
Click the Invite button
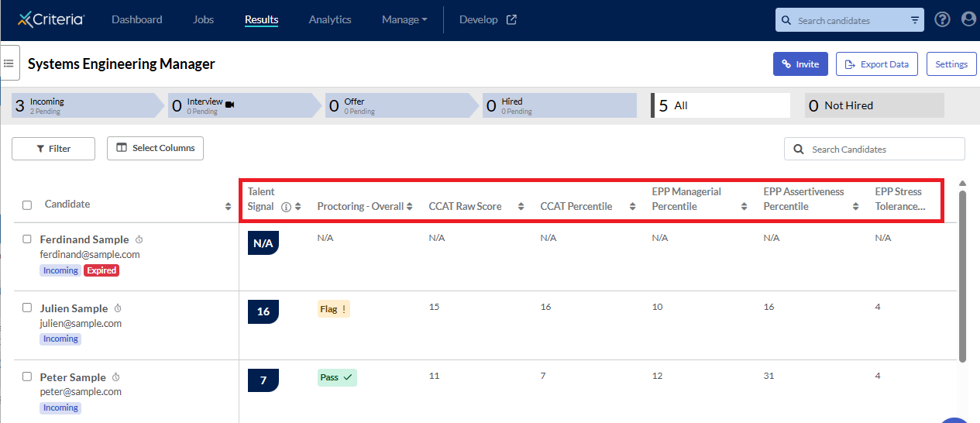(x=800, y=64)
